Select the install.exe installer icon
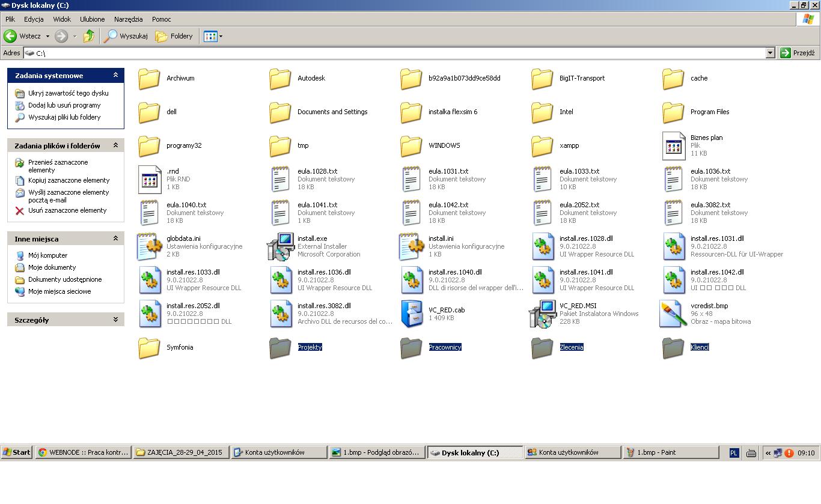Screen dimensions: 821x504 280,246
